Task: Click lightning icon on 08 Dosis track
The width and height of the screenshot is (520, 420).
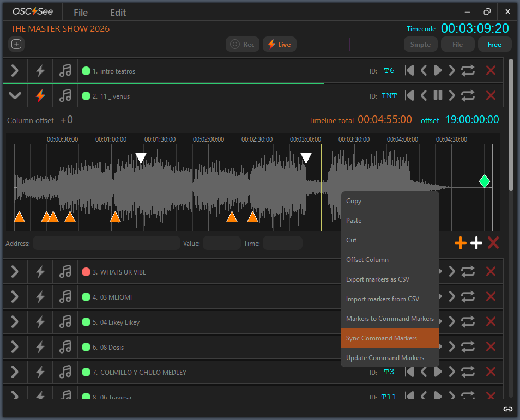Action: [x=40, y=347]
